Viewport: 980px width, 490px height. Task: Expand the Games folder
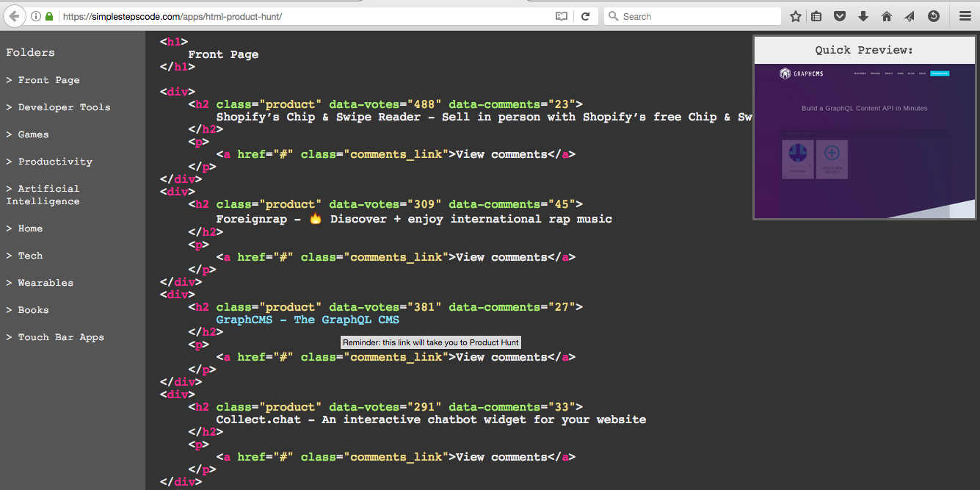(x=32, y=134)
